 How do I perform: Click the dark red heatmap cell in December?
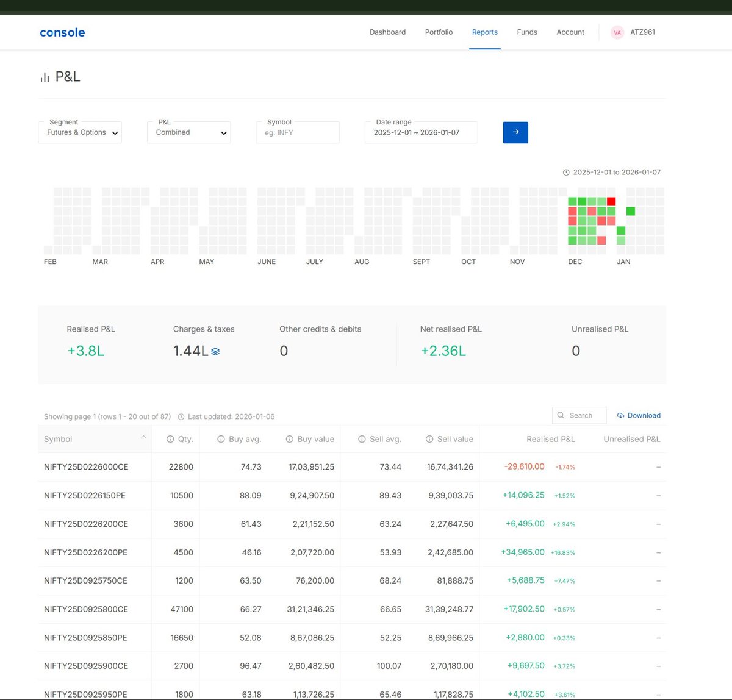[x=611, y=201]
